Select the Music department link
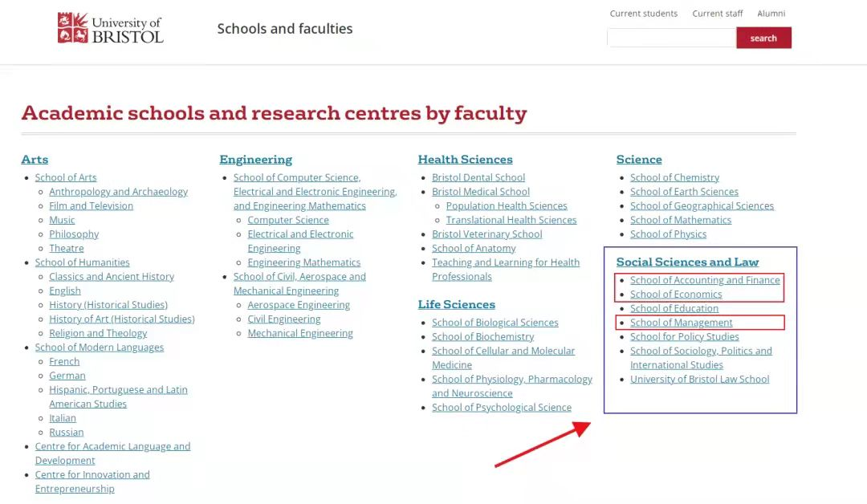This screenshot has height=504, width=867. [62, 220]
